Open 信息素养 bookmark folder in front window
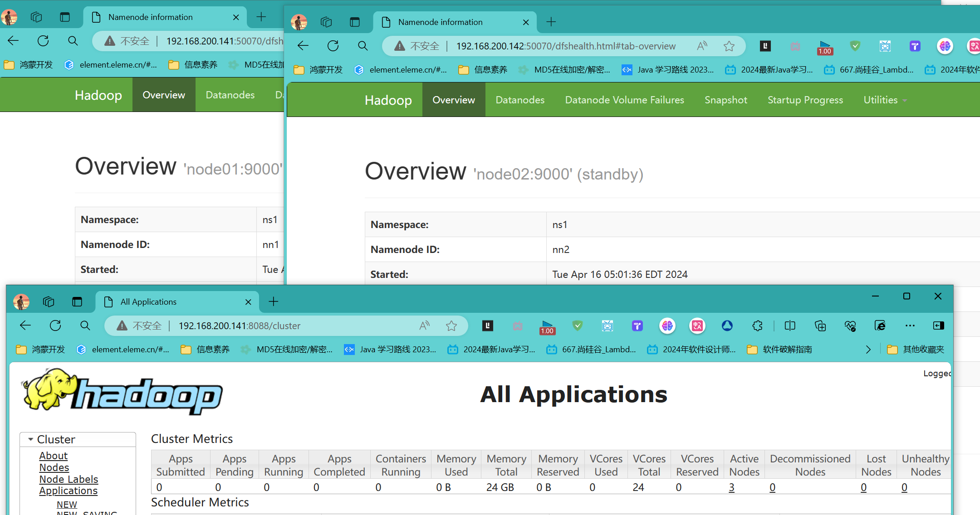 point(205,350)
